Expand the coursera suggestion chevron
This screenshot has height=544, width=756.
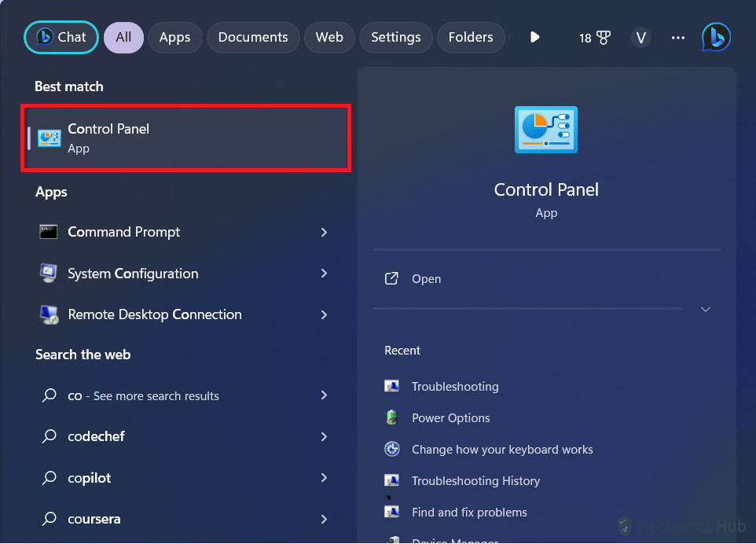(324, 520)
